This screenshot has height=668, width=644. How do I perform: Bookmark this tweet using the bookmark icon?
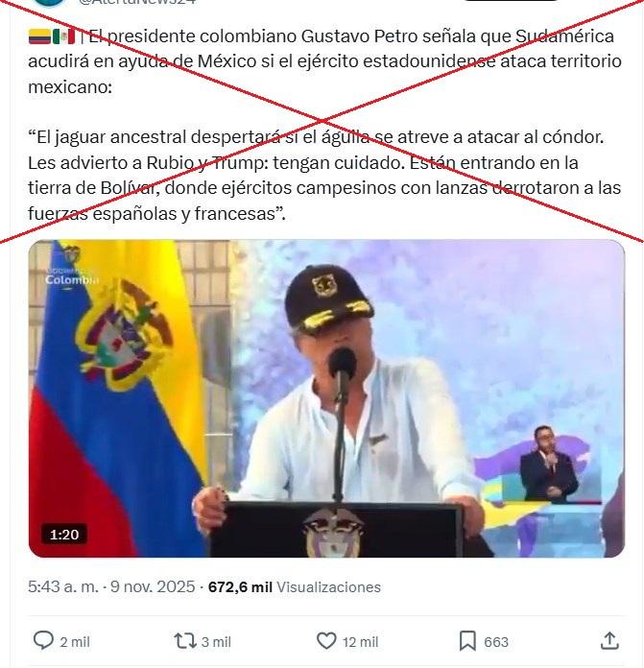click(467, 641)
